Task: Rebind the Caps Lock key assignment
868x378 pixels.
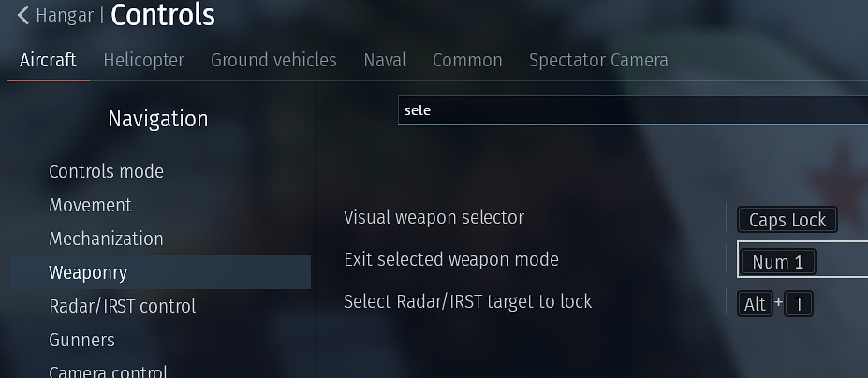Action: click(x=787, y=220)
